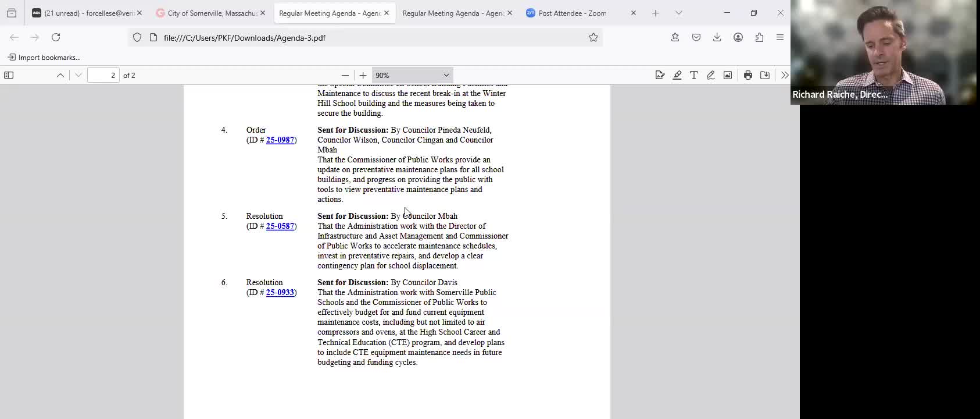Save the PDF document
This screenshot has width=980, height=419.
click(x=765, y=75)
